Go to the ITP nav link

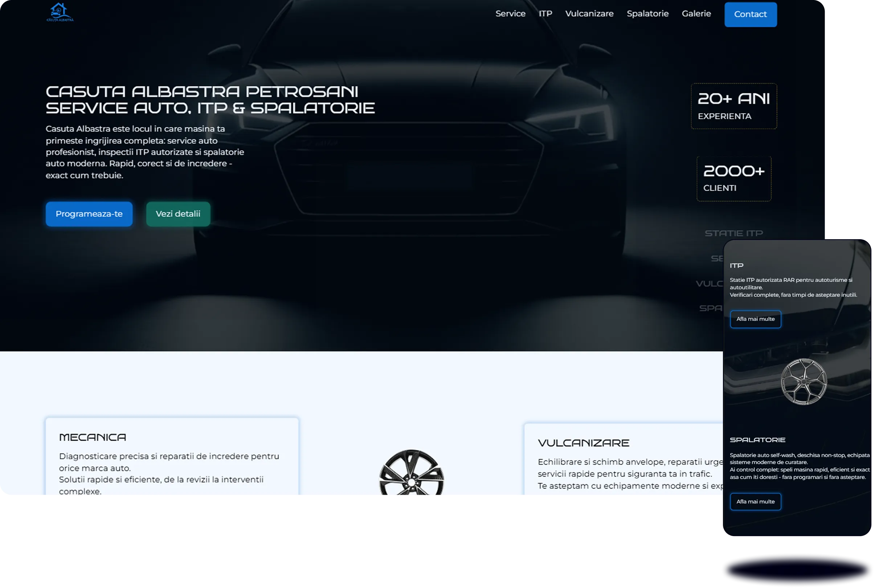click(x=545, y=14)
